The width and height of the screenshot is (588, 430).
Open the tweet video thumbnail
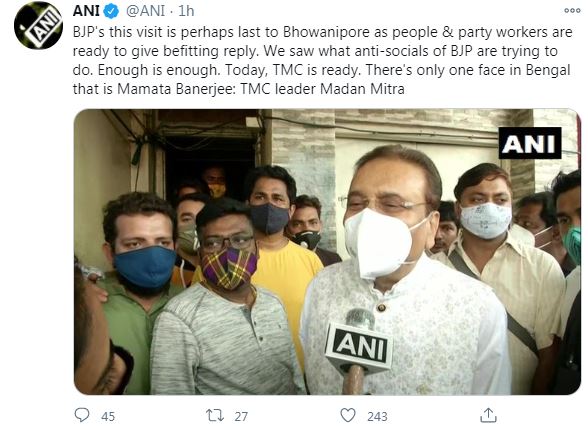pos(327,252)
